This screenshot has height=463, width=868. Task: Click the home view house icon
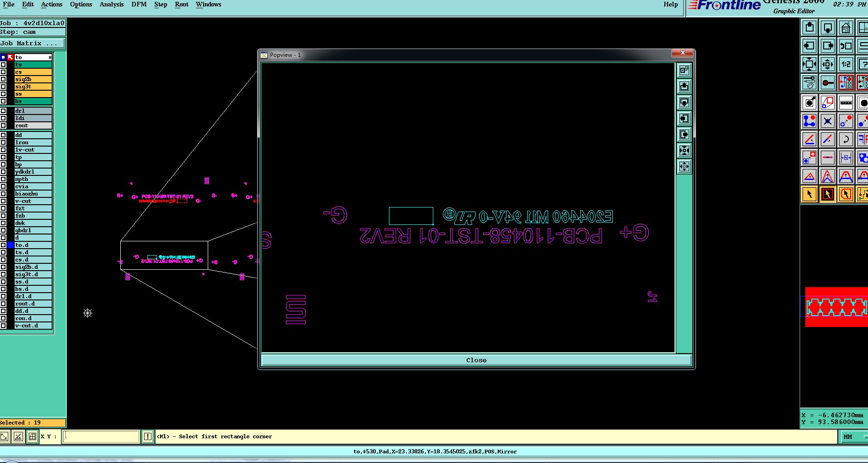coord(846,27)
